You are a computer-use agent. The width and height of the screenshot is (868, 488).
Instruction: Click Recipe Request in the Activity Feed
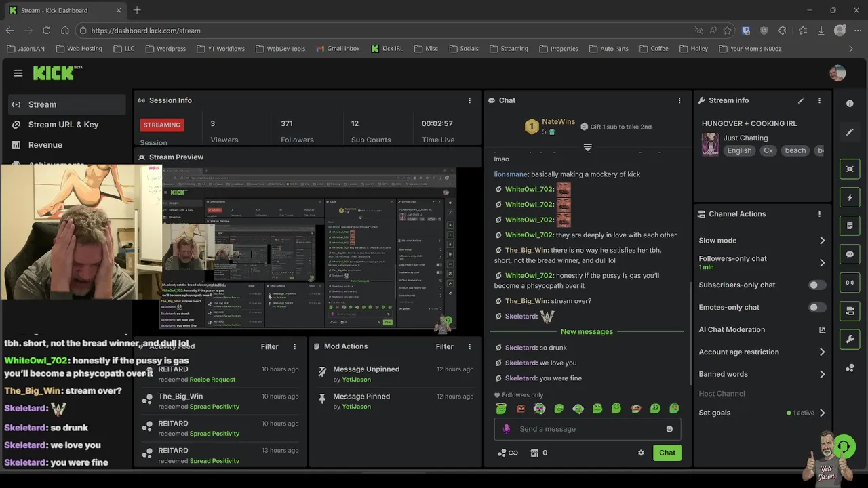(212, 380)
